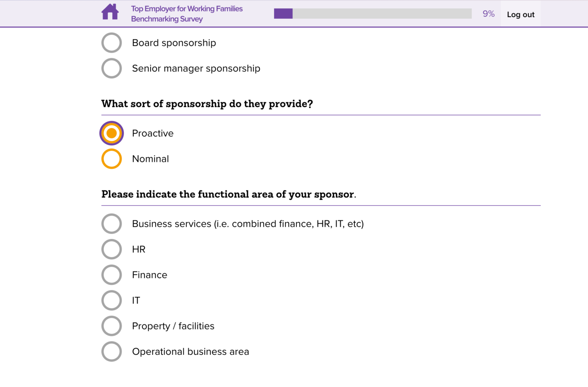Click the purple home icon

pos(110,12)
